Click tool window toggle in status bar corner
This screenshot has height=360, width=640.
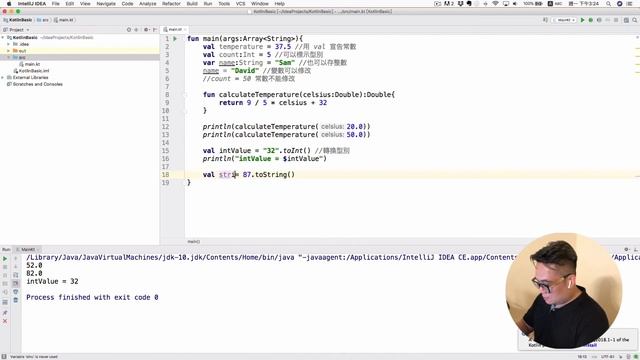click(4, 357)
